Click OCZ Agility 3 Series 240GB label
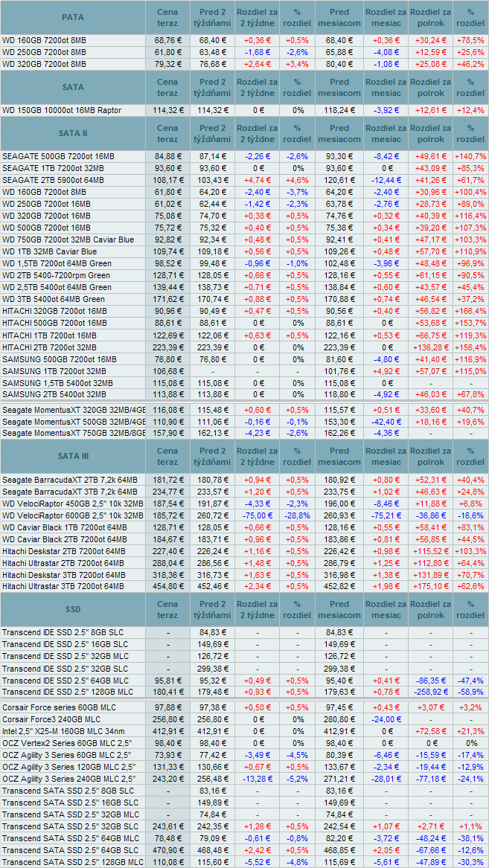Viewport: 489px width, 868px height. [x=69, y=779]
